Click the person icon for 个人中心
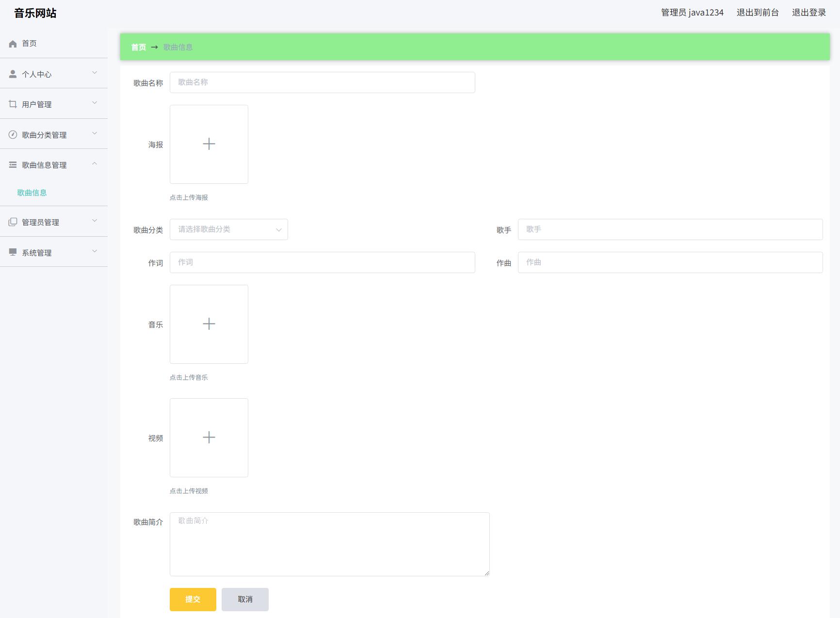Image resolution: width=840 pixels, height=618 pixels. [x=13, y=74]
